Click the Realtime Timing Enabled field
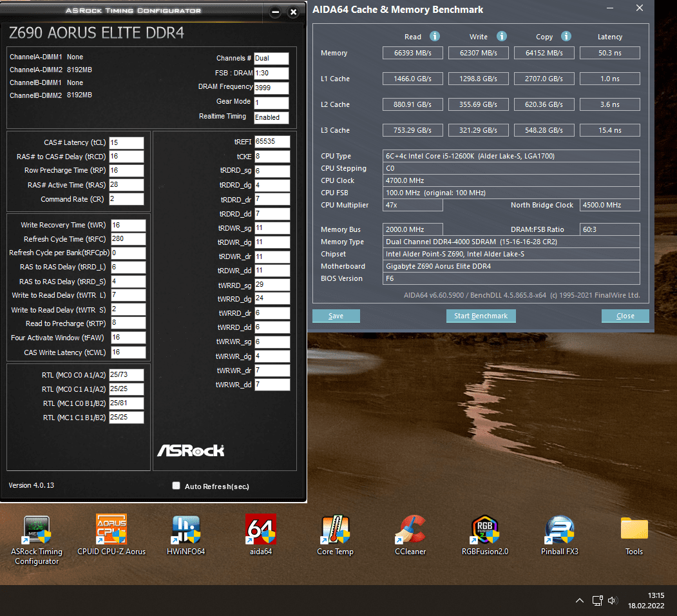Screen dimensions: 677x616 pyautogui.click(x=271, y=117)
